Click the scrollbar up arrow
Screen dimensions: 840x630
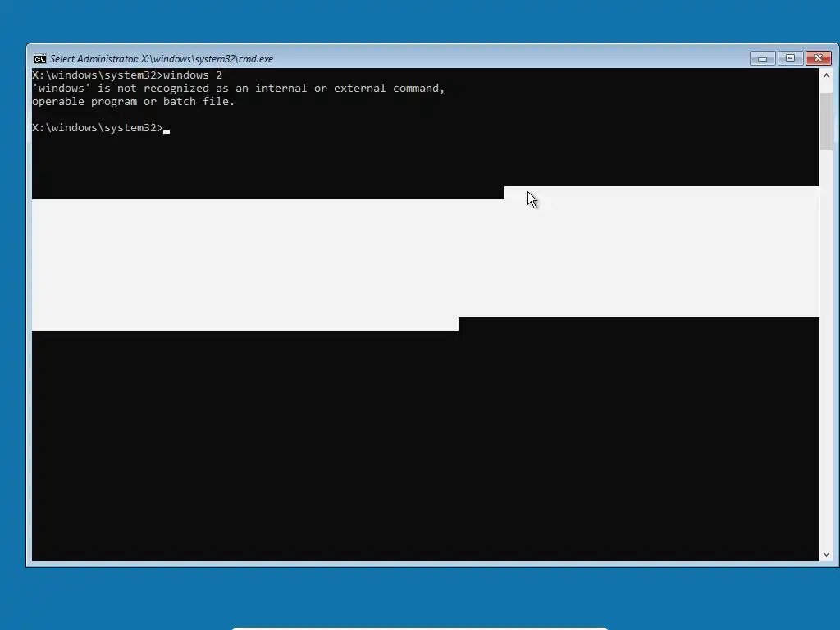(x=826, y=75)
